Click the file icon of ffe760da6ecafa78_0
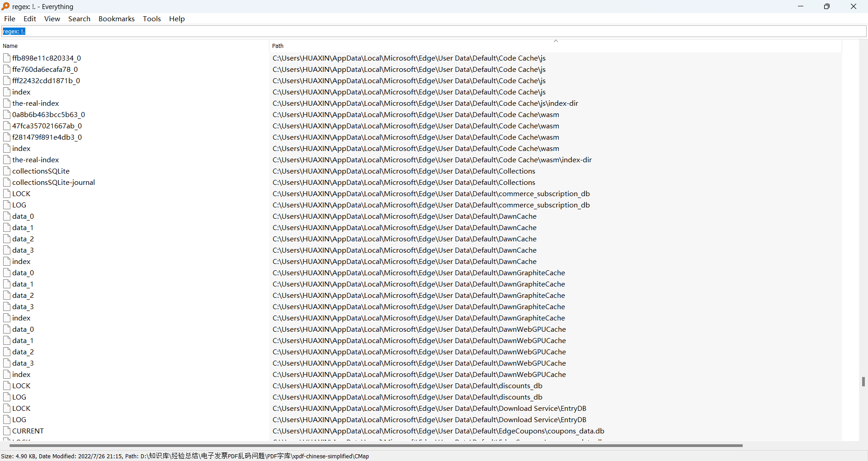868x461 pixels. 7,69
